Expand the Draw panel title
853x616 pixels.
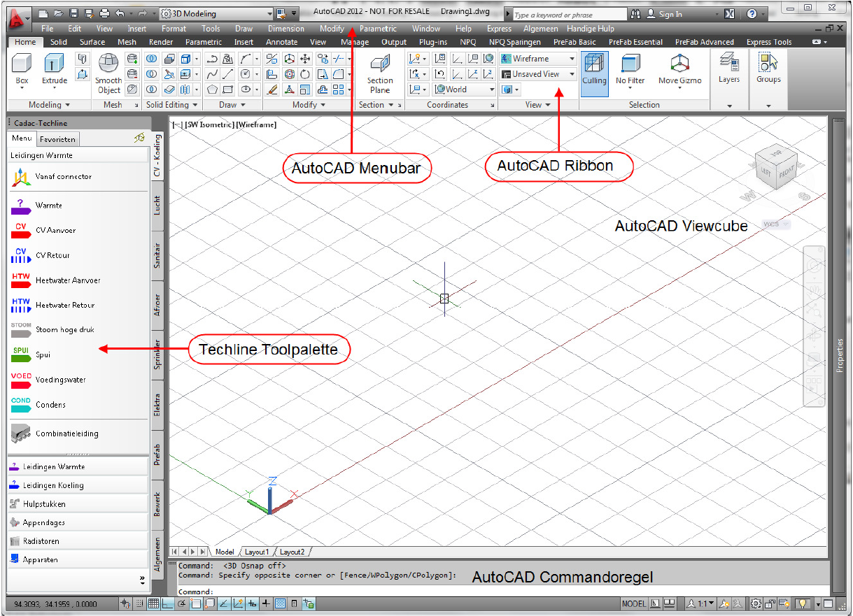[232, 105]
